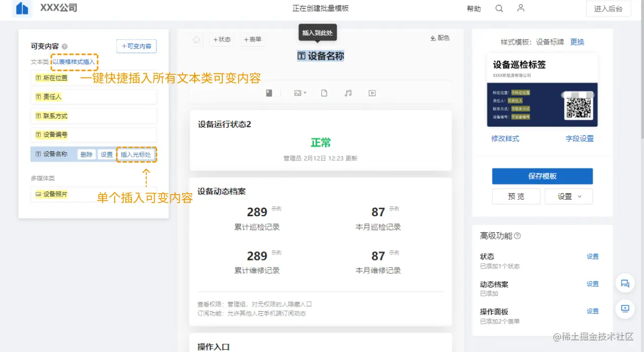Click help icon beside 可变内容
The width and height of the screenshot is (644, 352).
coord(64,46)
